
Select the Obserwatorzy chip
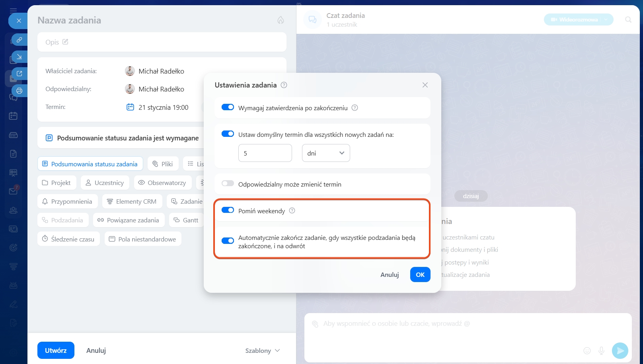point(162,183)
